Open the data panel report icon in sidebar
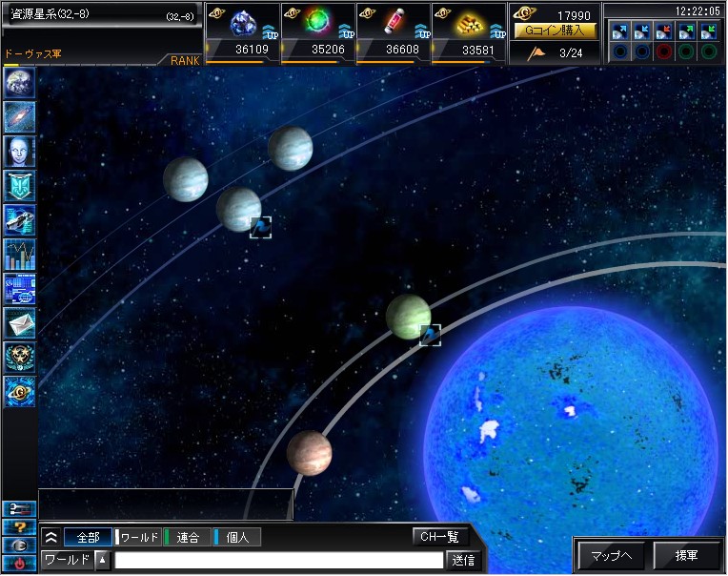728x576 pixels. 19,289
